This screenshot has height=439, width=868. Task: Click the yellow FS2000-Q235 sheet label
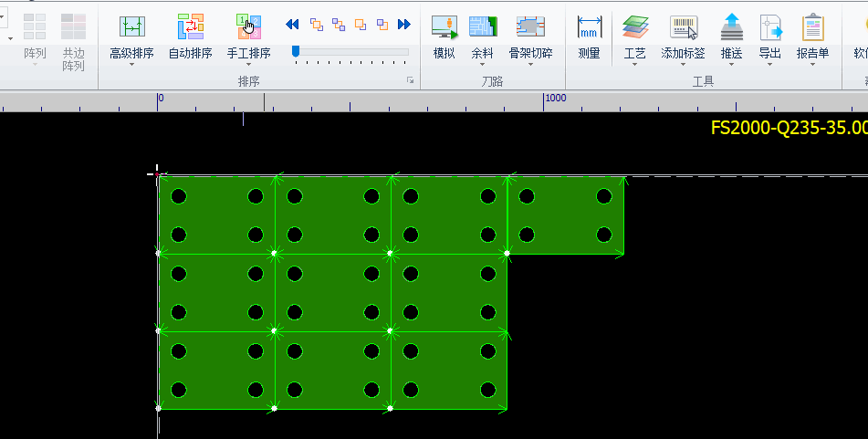[789, 128]
